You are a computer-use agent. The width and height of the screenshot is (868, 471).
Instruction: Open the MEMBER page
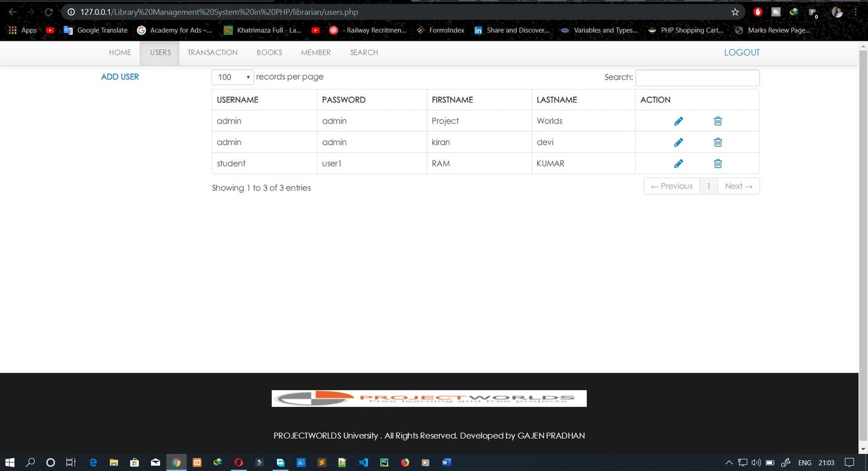coord(315,53)
